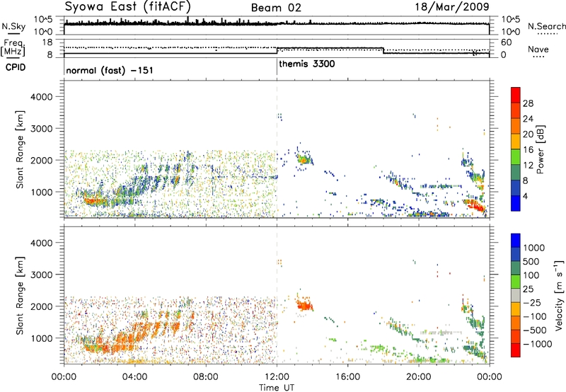Click the 'Power [dB]' colorbar title
566x392 pixels.
[540, 149]
